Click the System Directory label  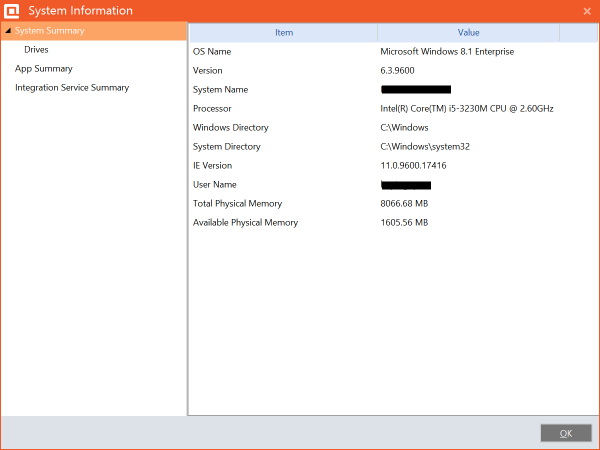click(227, 147)
